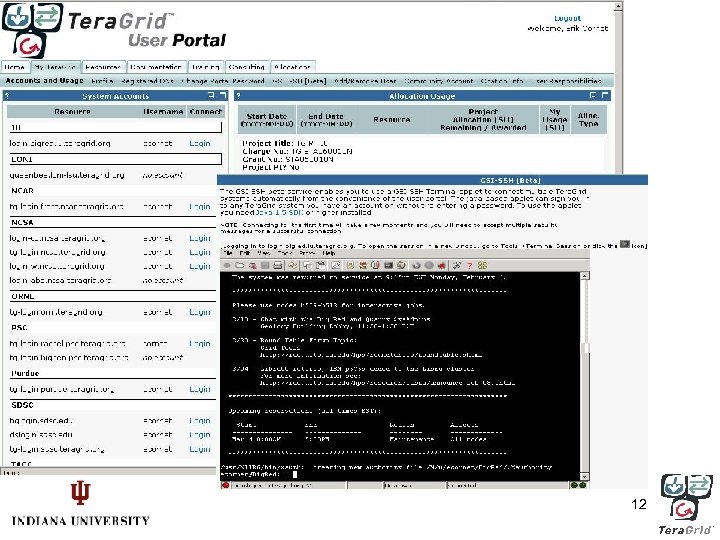Select Registered DNs sub-menu item

pos(147,81)
